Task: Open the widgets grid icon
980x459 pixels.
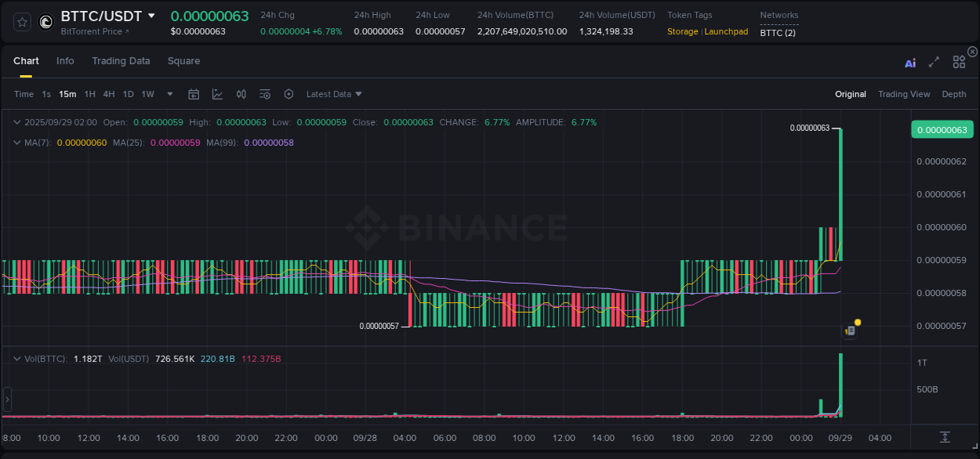Action: click(958, 61)
